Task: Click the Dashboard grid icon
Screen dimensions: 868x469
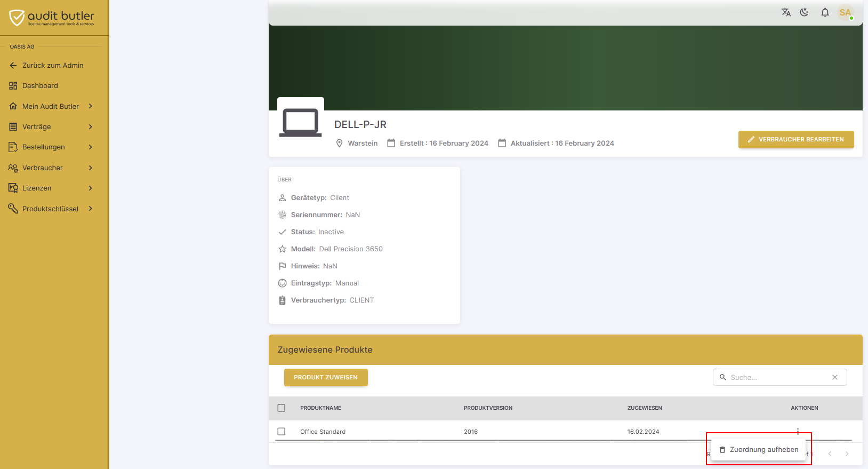Action: (13, 86)
